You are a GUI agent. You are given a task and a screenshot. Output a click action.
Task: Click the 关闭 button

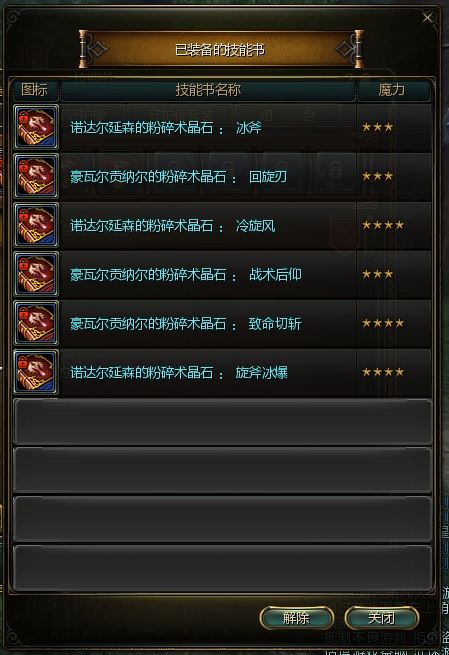coord(382,618)
